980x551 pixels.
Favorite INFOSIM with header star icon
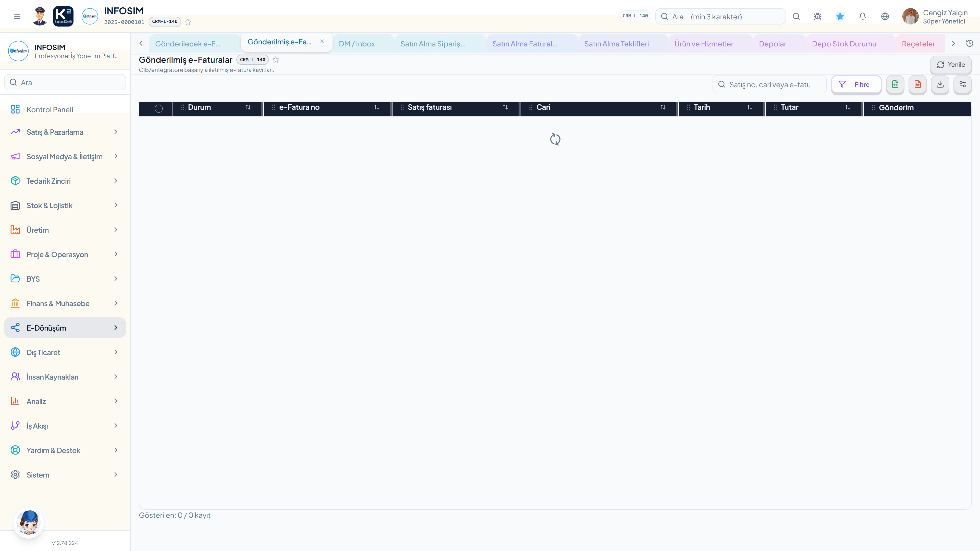[188, 22]
